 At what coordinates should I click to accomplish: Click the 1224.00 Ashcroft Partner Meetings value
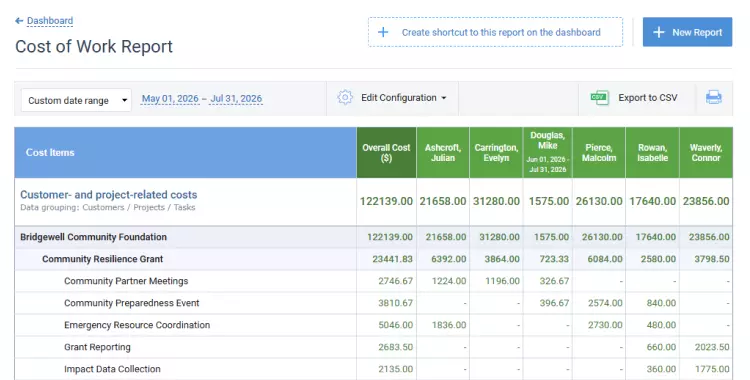pos(449,281)
